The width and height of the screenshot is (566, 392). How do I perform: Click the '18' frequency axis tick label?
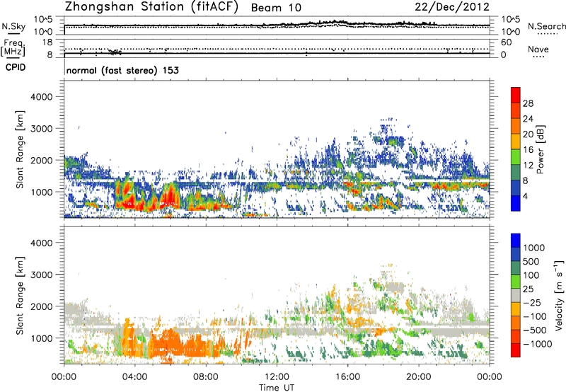[x=47, y=42]
